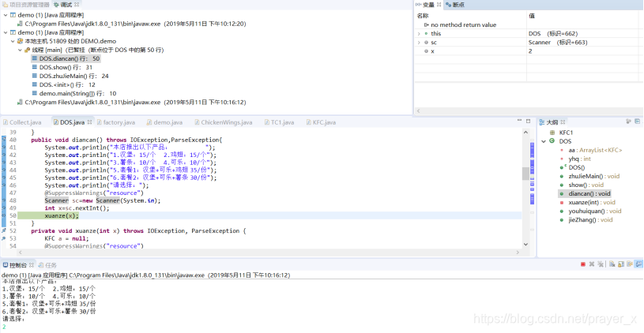Click the 名称 column header in variables

point(470,16)
